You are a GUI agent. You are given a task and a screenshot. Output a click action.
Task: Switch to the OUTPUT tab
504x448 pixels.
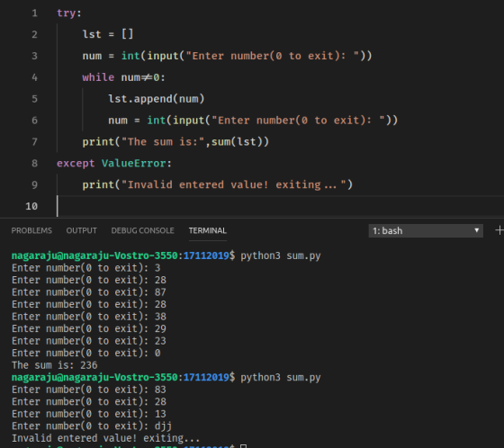[x=81, y=230]
